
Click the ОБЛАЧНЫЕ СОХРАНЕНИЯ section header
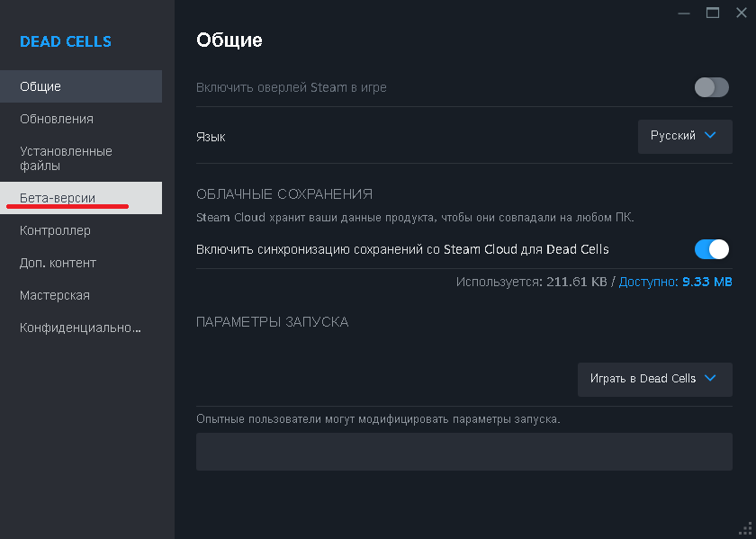tap(284, 193)
